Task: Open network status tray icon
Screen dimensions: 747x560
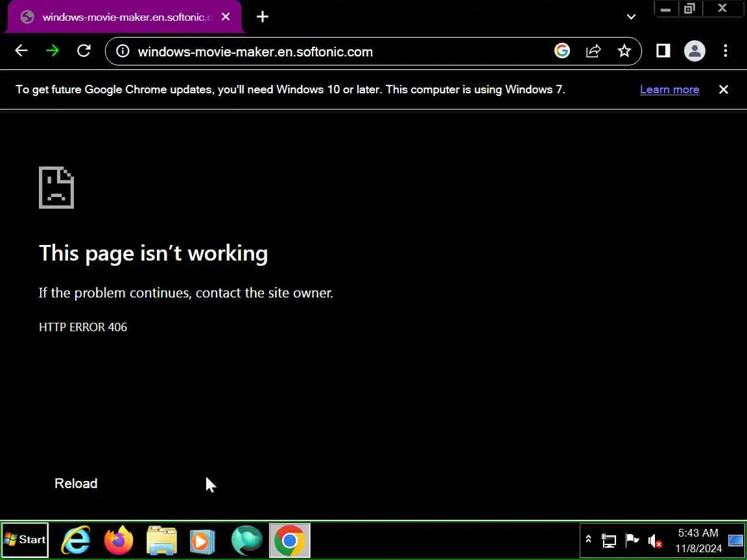Action: 609,540
